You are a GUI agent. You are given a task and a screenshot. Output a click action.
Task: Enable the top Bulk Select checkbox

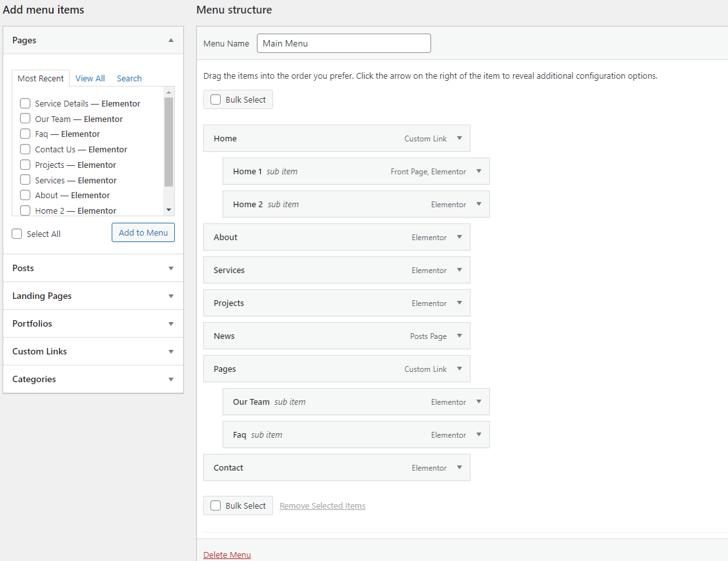[216, 99]
